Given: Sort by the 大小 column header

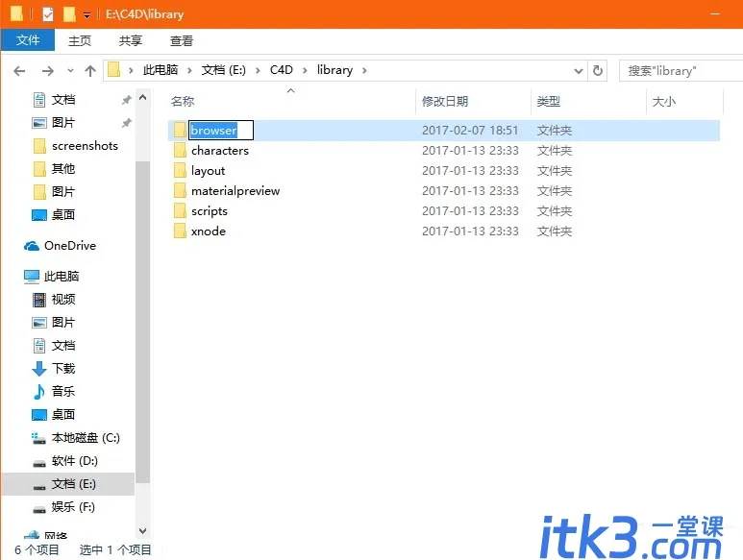Looking at the screenshot, I should click(x=664, y=101).
